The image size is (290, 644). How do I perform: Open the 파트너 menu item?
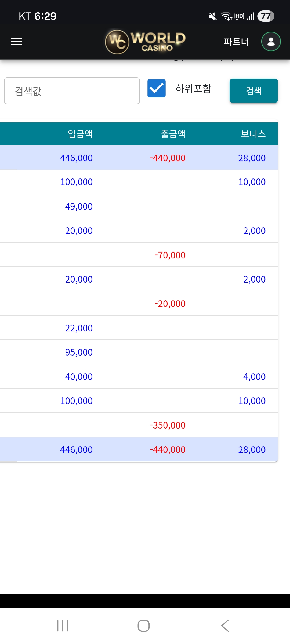(236, 42)
